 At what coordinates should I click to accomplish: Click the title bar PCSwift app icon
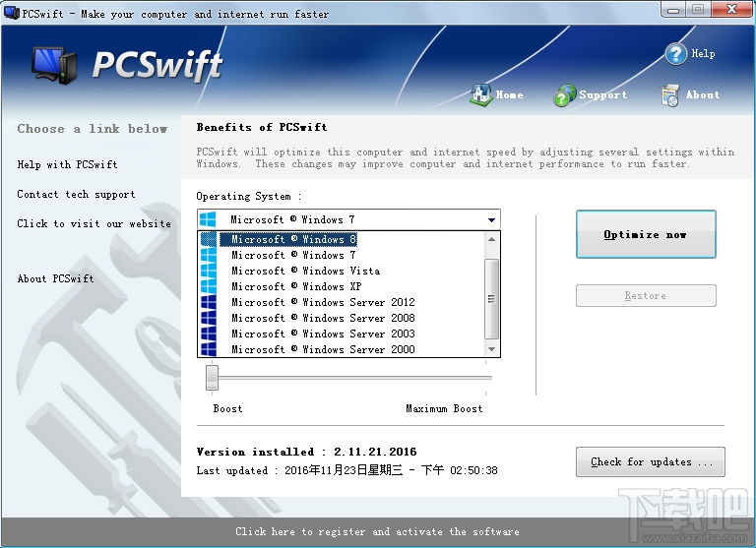[x=11, y=13]
